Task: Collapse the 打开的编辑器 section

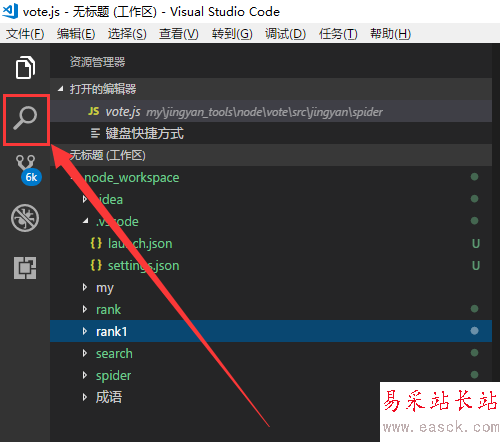Action: [x=61, y=89]
